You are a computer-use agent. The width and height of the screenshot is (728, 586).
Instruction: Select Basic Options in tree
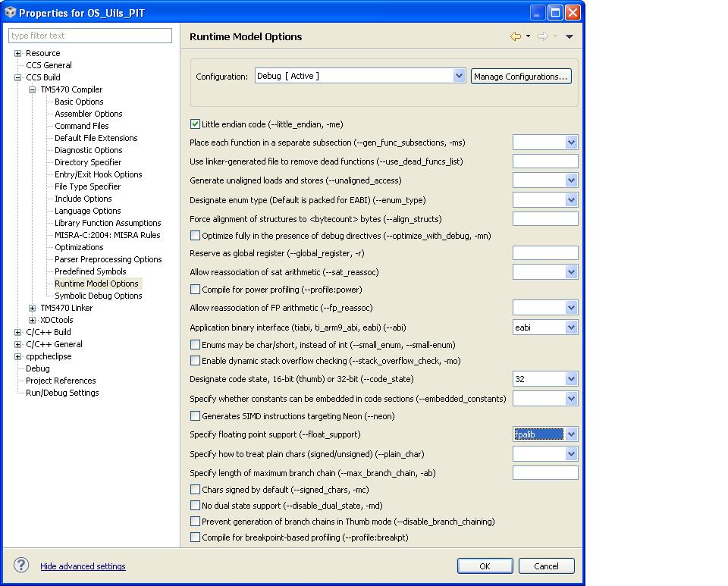click(x=79, y=102)
